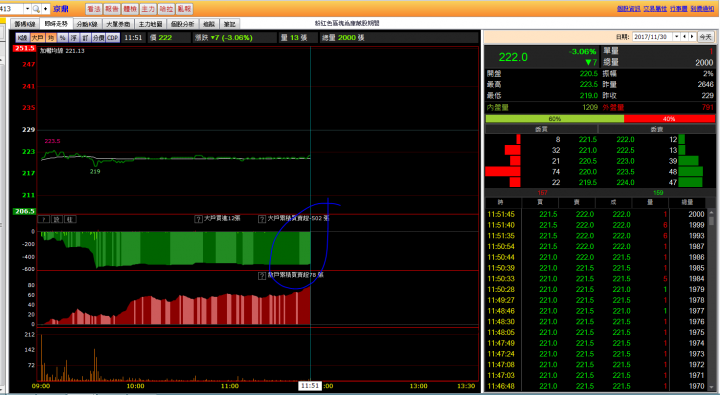The image size is (720, 395).
Task: Click the 個股資訊 link
Action: click(x=629, y=9)
